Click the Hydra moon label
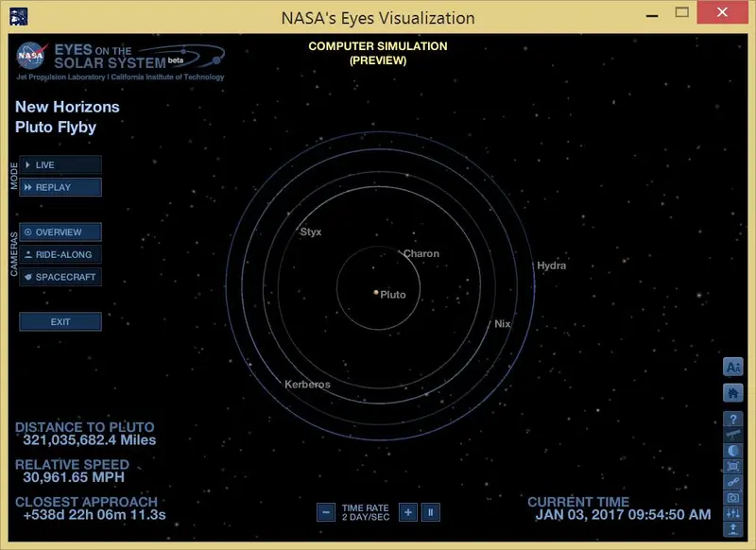Image resolution: width=756 pixels, height=550 pixels. (x=551, y=266)
